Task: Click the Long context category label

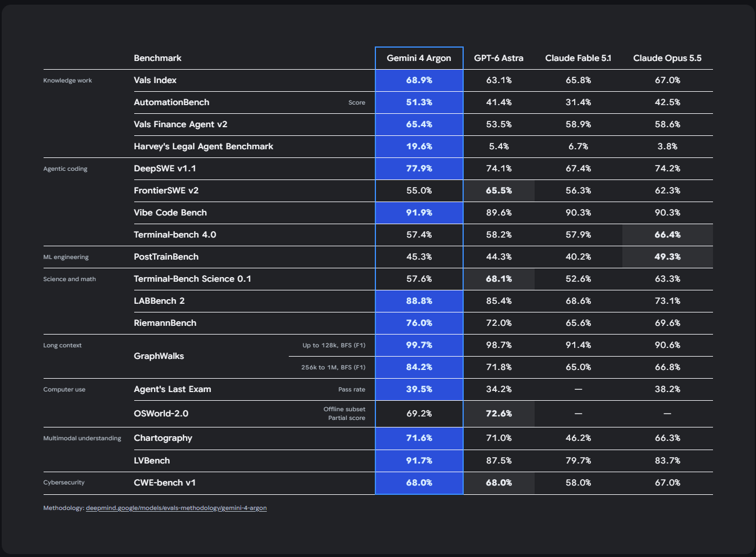Action: click(62, 345)
